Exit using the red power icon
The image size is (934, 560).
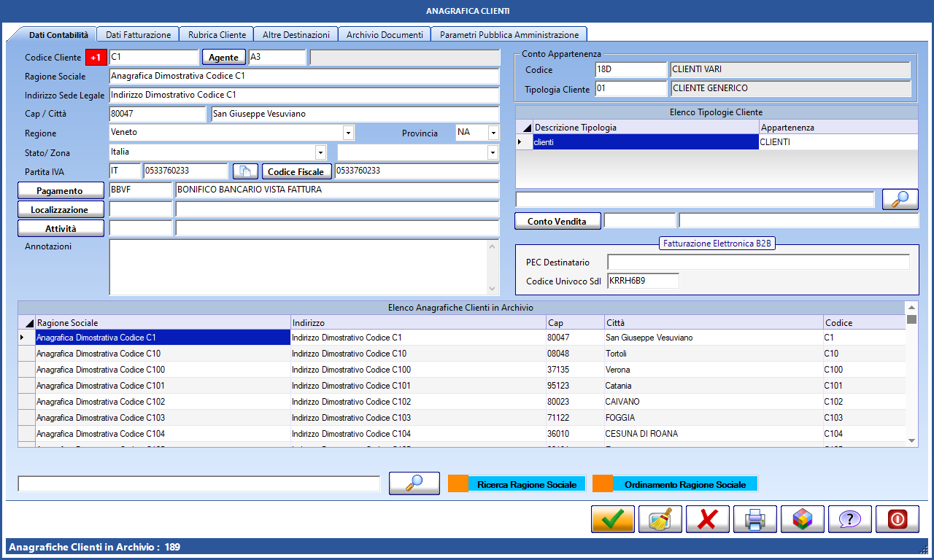[x=898, y=519]
